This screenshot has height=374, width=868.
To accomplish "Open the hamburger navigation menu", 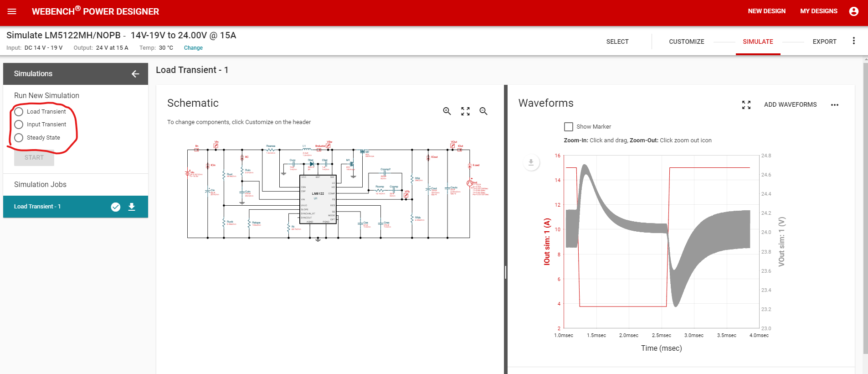I will coord(12,11).
